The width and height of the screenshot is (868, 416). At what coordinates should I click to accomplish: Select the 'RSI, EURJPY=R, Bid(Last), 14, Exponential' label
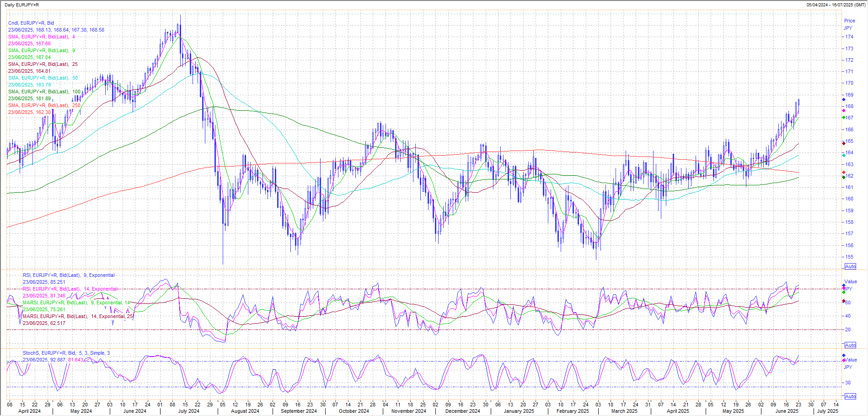click(x=70, y=289)
